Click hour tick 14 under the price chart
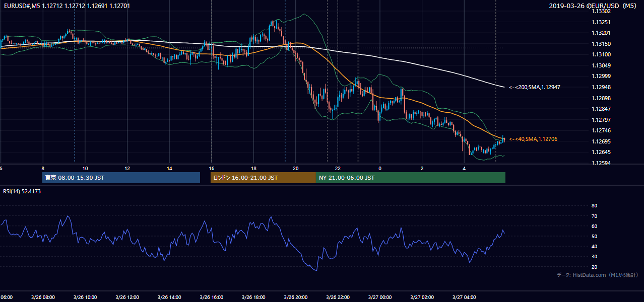Image resolution: width=644 pixels, height=302 pixels. click(169, 168)
